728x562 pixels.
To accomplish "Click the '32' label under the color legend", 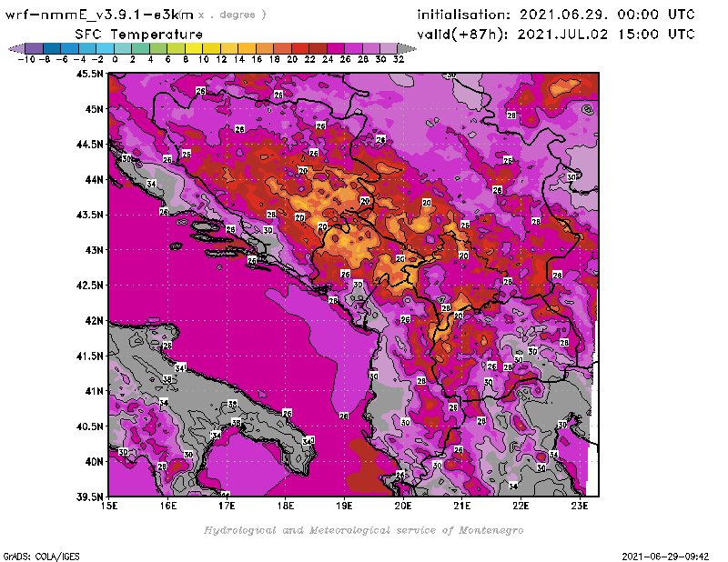I will click(399, 59).
